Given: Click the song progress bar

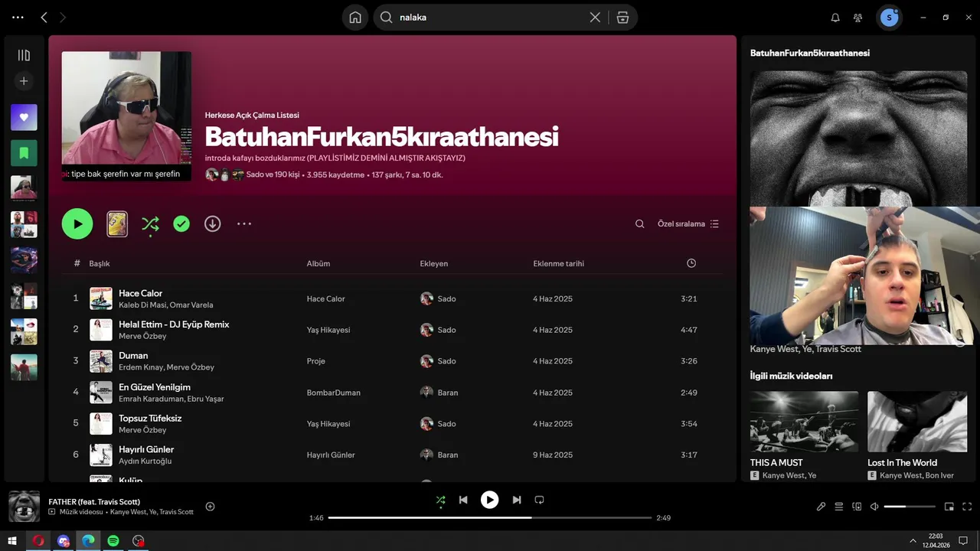Looking at the screenshot, I should [489, 517].
